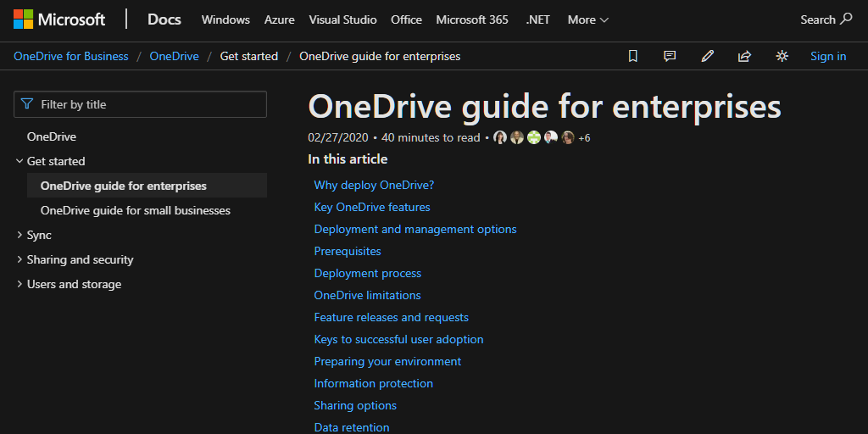Click the Sign in link
The image size is (868, 434).
coord(828,56)
